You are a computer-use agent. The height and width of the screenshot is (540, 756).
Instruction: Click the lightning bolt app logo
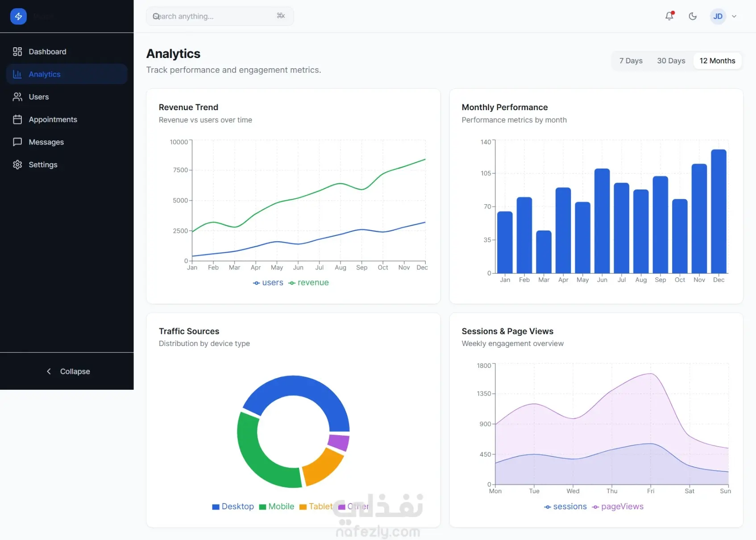[18, 16]
